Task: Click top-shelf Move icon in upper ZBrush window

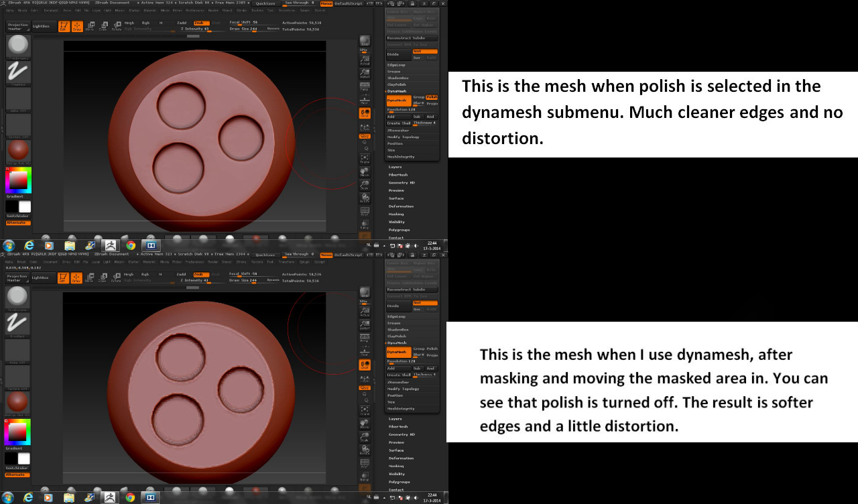Action: click(x=90, y=27)
